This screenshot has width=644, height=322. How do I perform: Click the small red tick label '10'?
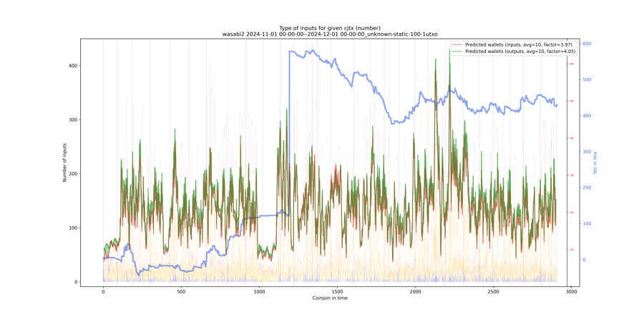click(571, 249)
